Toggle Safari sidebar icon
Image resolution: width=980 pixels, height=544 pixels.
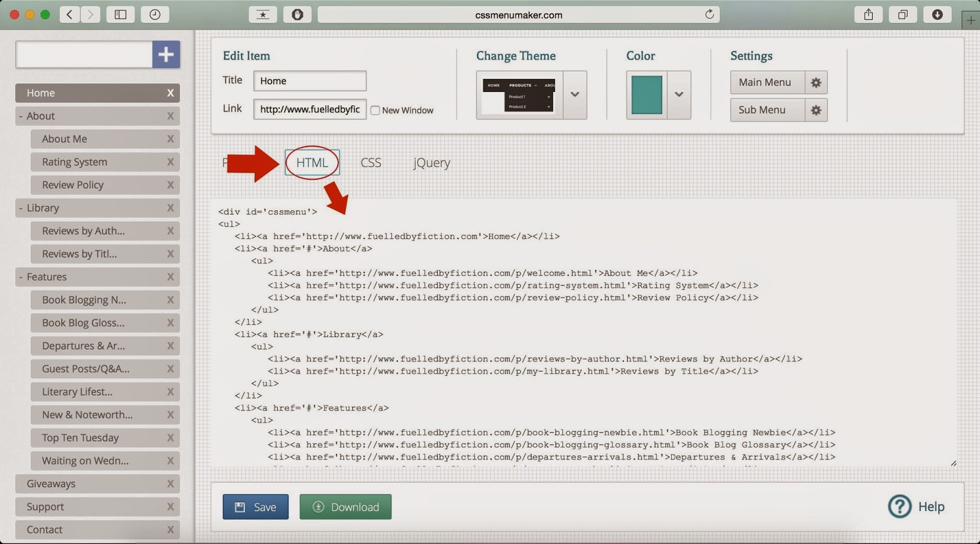click(x=121, y=15)
